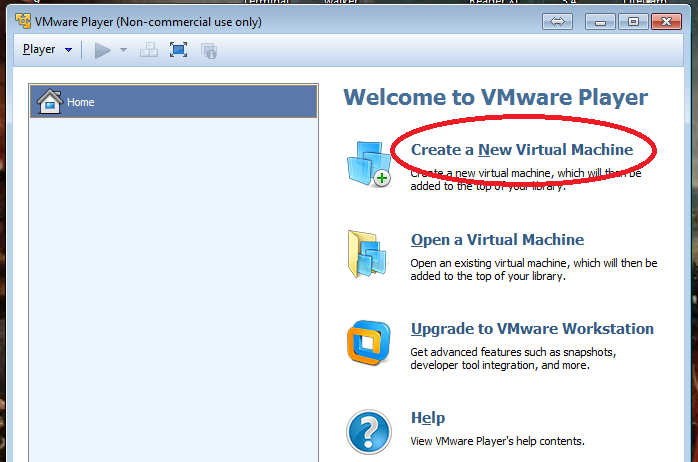This screenshot has height=462, width=698.
Task: Click the Unity mode toolbar icon
Action: (209, 51)
